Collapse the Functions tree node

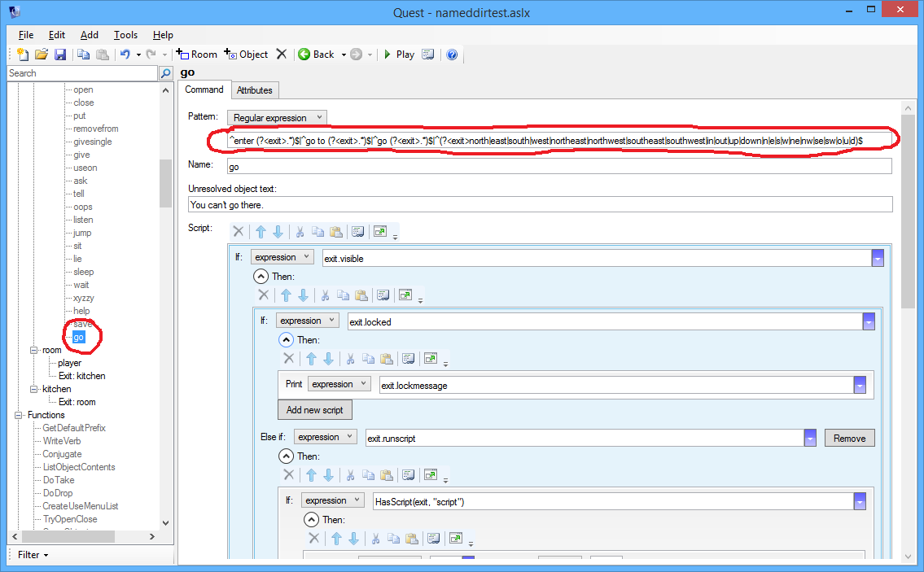pos(20,415)
